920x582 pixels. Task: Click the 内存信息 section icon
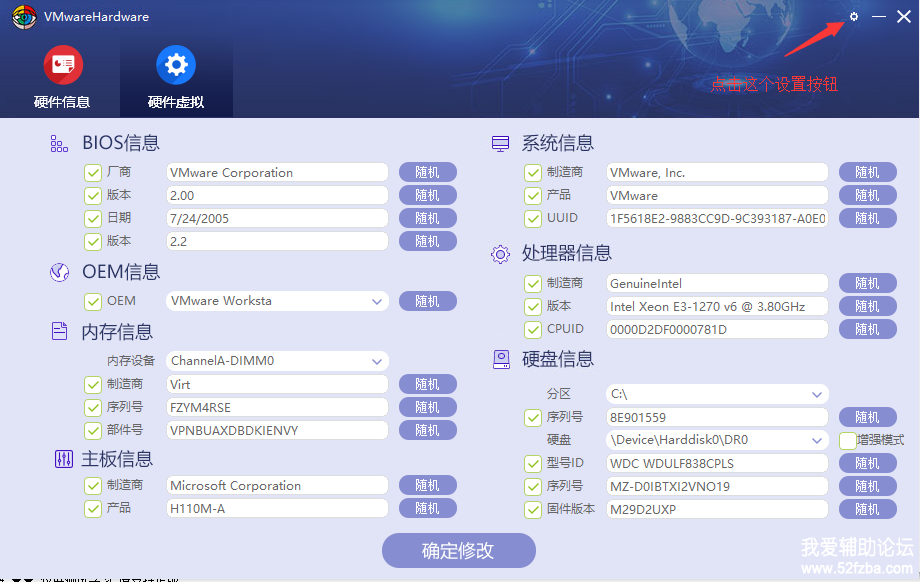[59, 331]
